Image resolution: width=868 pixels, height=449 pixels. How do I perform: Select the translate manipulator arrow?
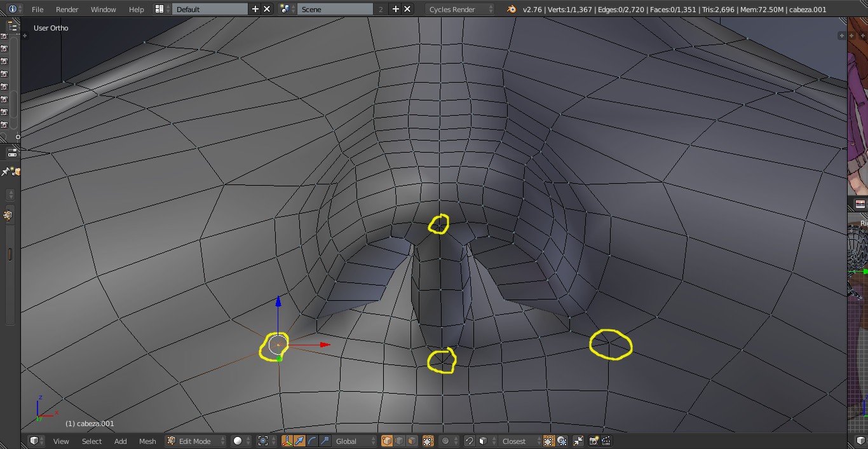(299, 441)
